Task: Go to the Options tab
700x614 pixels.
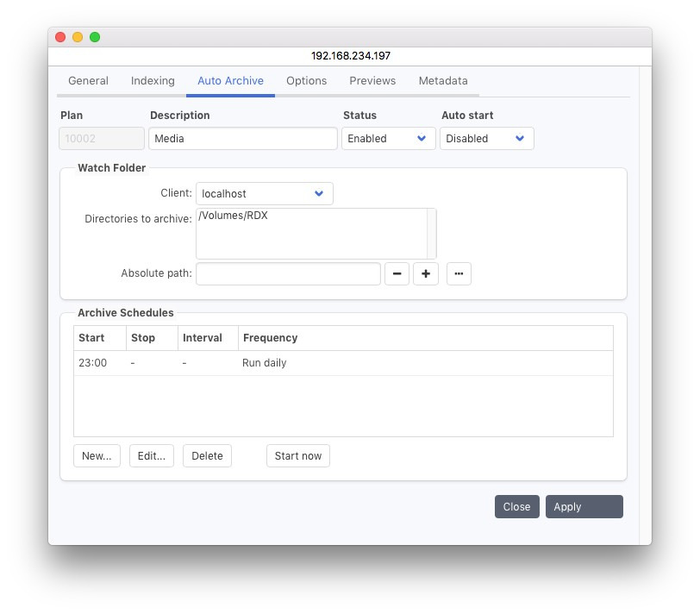Action: coord(306,81)
